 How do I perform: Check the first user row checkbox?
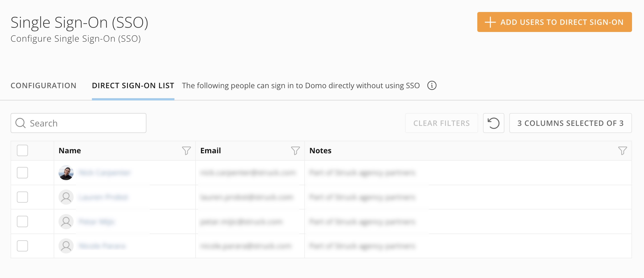pos(22,173)
